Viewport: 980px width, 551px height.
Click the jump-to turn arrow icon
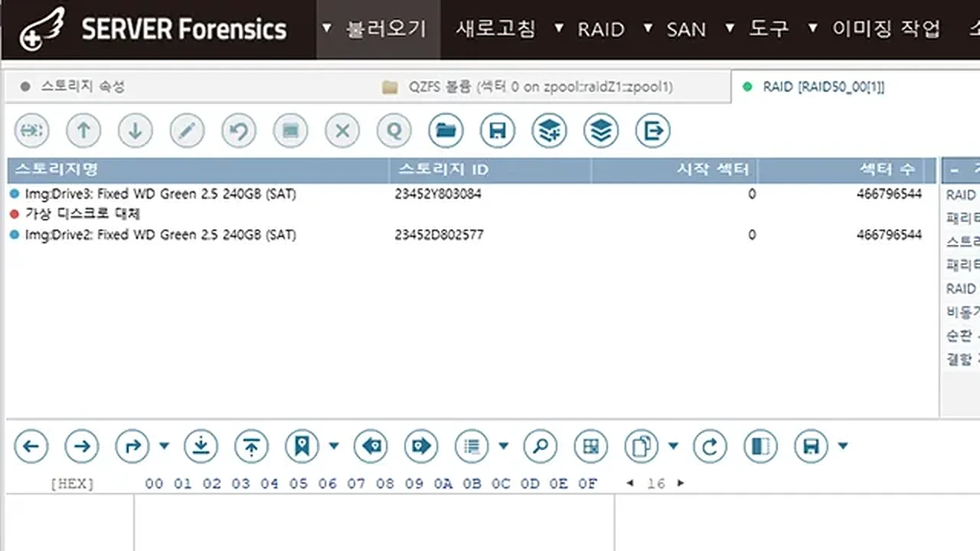coord(132,446)
